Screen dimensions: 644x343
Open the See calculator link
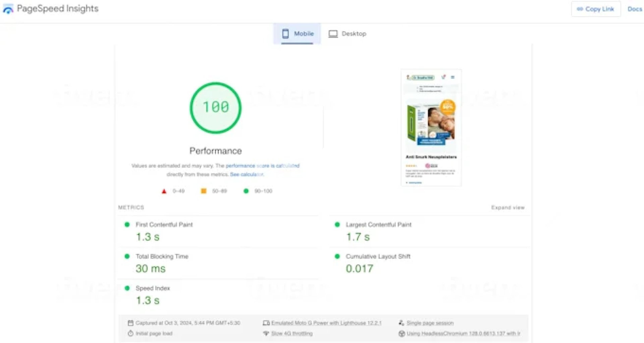pyautogui.click(x=247, y=174)
